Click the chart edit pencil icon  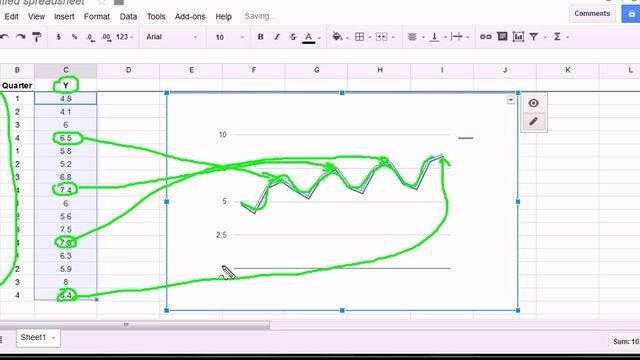point(533,122)
